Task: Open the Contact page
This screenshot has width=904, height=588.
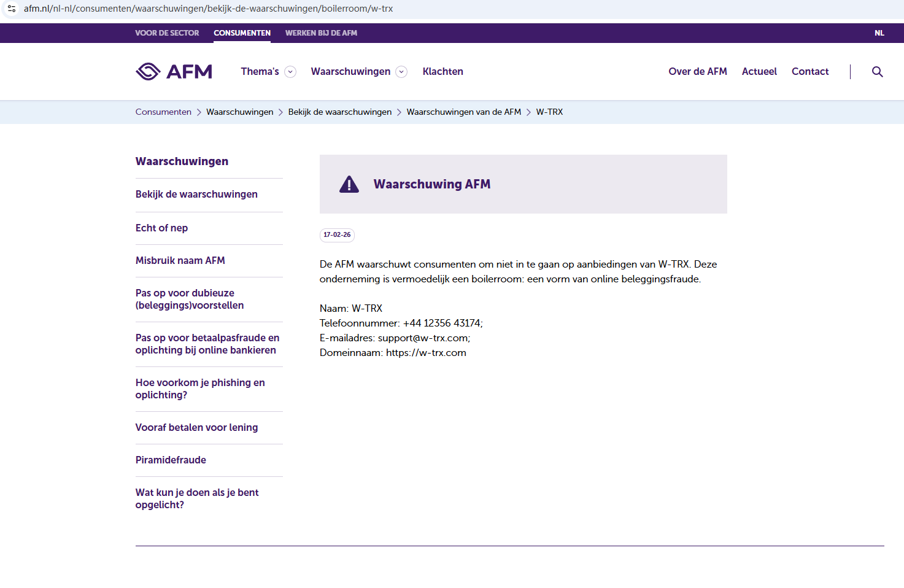Action: coord(809,72)
